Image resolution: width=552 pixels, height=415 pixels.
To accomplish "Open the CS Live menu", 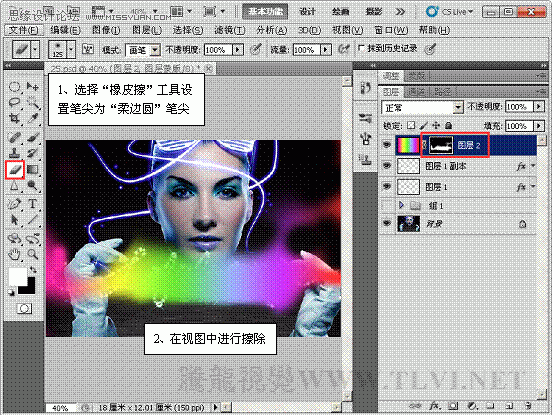I will tap(449, 12).
